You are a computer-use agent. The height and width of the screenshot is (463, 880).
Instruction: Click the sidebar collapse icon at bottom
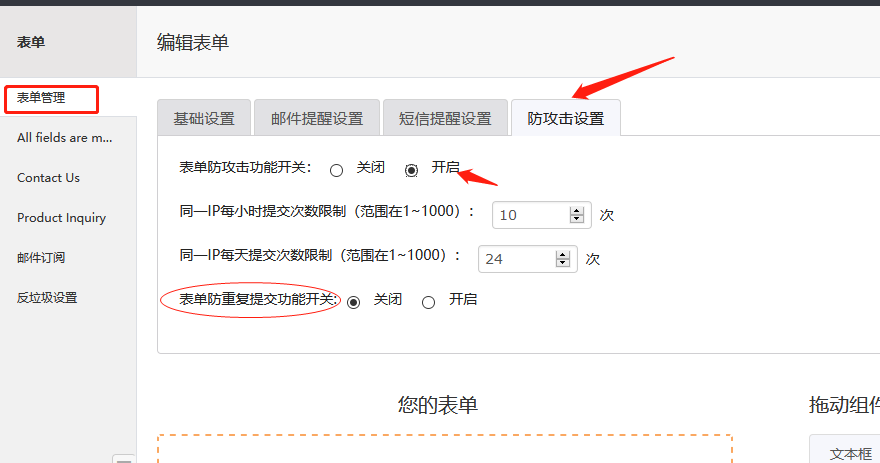click(124, 458)
